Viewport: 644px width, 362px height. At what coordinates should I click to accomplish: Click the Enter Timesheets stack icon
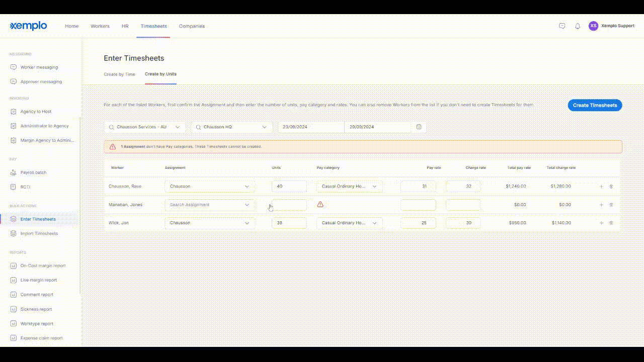tap(14, 219)
